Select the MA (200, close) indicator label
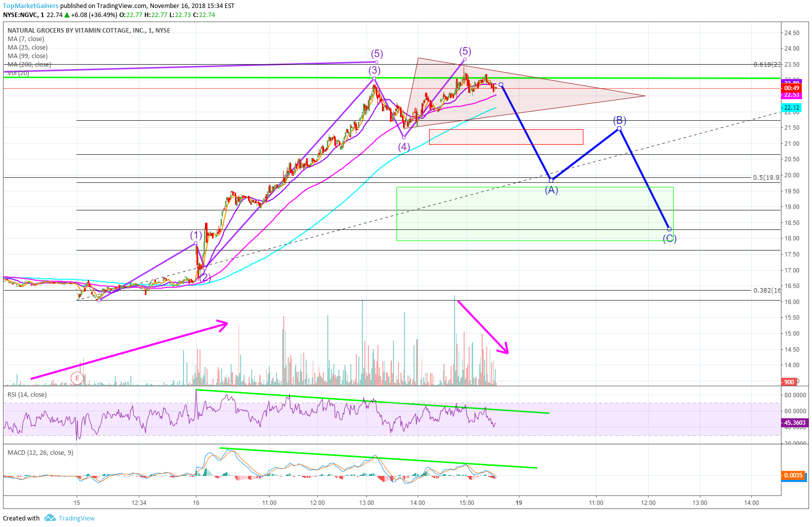The image size is (812, 527). pos(29,65)
